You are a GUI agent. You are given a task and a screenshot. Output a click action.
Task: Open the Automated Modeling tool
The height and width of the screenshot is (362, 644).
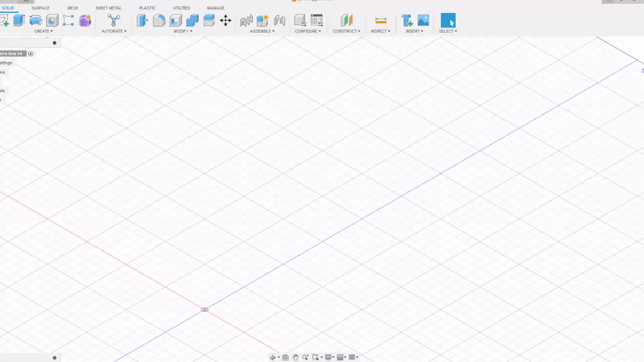point(114,20)
